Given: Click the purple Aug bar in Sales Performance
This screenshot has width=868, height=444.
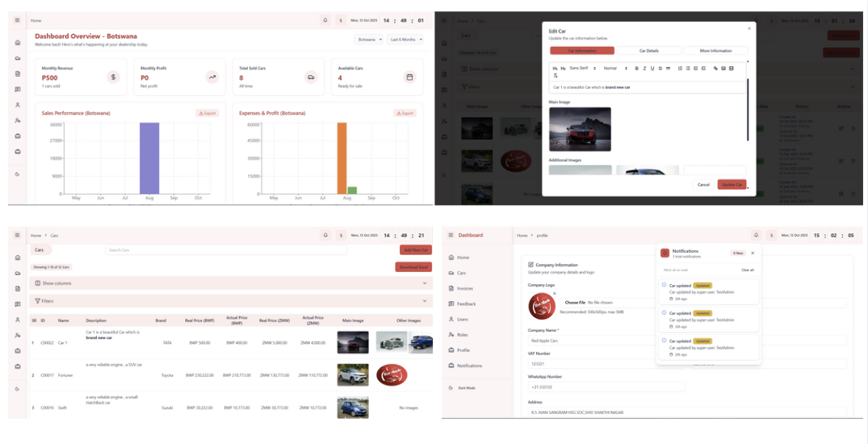Looking at the screenshot, I should point(149,158).
